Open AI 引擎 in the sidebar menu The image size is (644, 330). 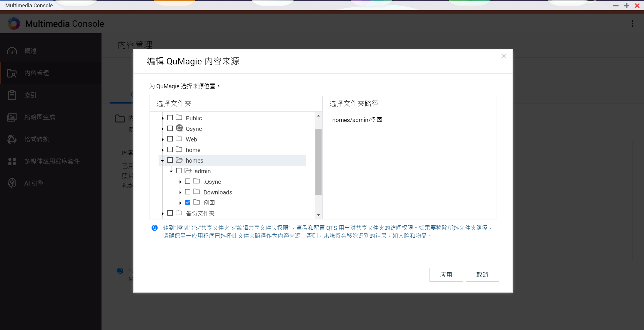(51, 183)
